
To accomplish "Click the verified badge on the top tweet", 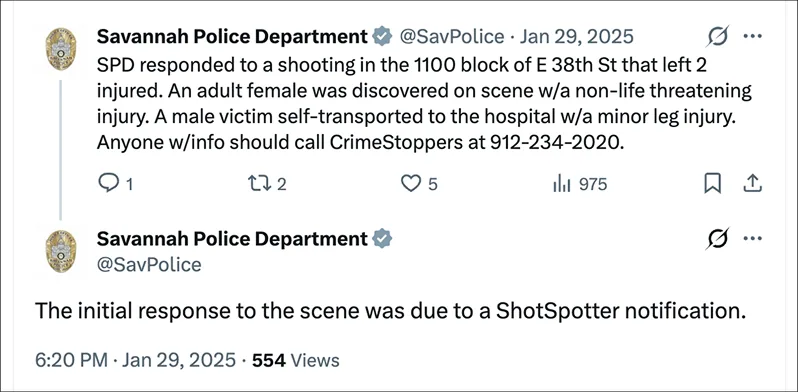I will point(382,37).
